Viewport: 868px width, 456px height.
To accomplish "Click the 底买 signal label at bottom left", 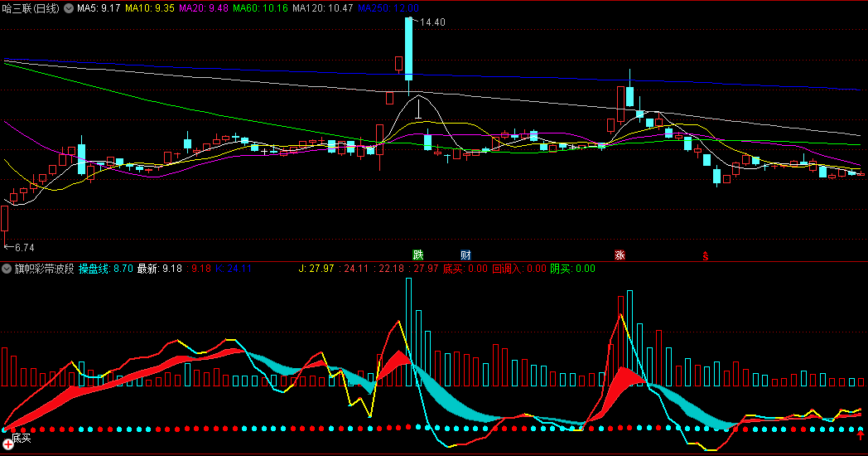I will coord(22,439).
